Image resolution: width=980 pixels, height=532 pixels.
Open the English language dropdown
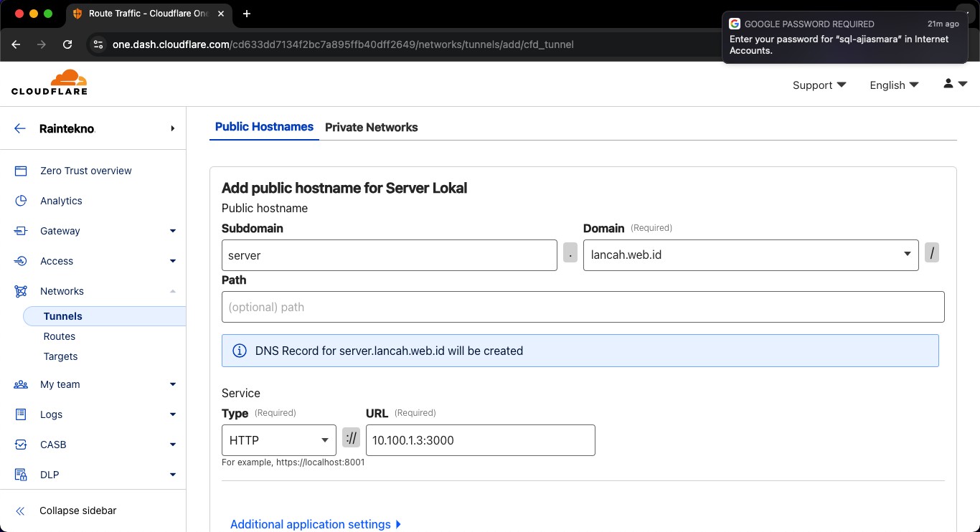point(894,85)
